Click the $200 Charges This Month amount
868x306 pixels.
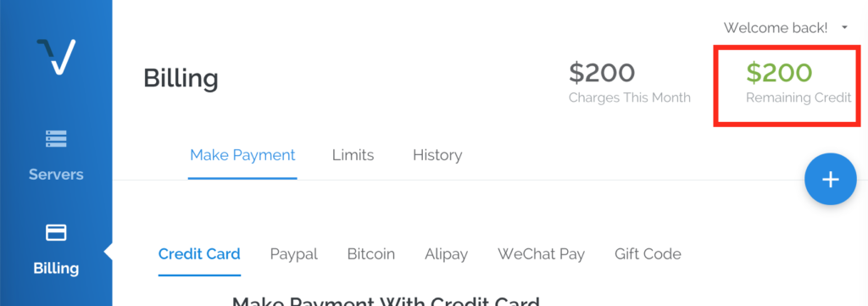click(x=602, y=73)
